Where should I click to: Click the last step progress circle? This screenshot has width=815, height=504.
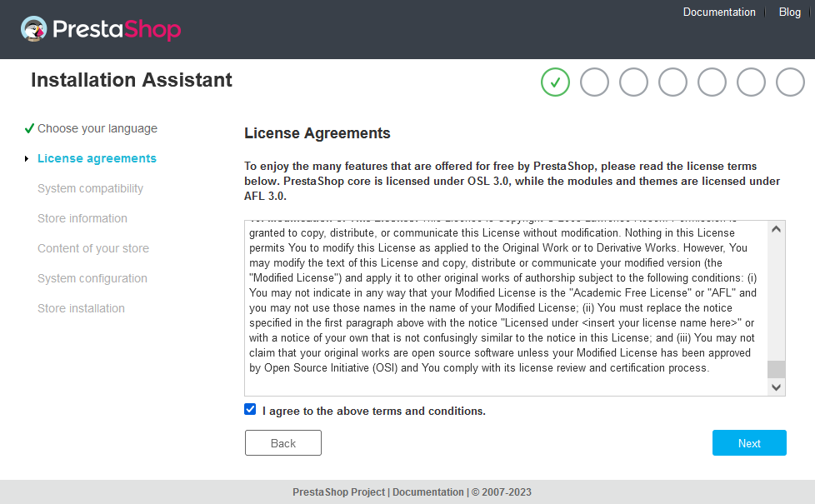click(x=790, y=82)
